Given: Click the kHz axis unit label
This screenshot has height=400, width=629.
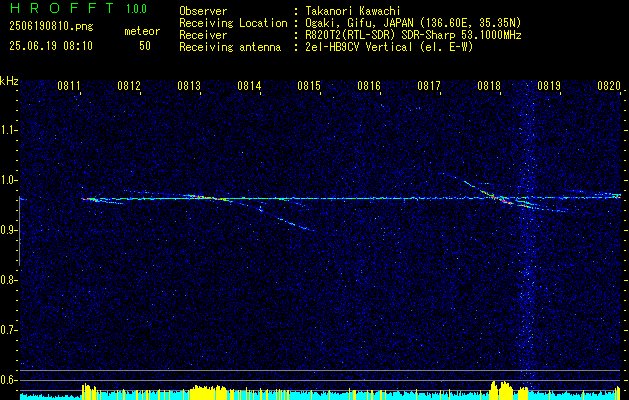Looking at the screenshot, I should pos(9,81).
